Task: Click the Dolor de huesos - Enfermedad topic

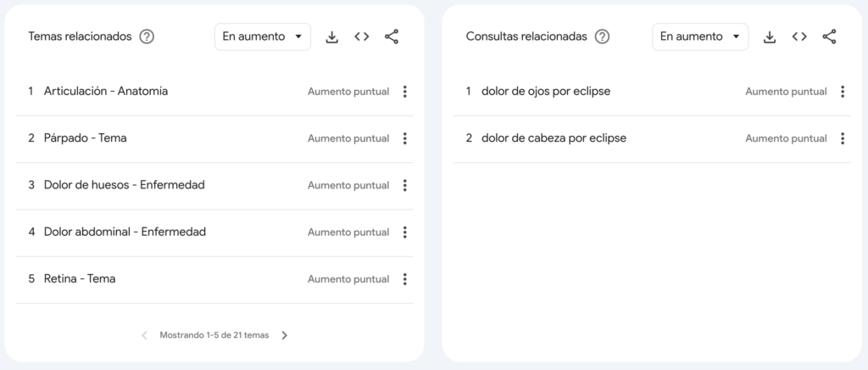Action: [124, 185]
